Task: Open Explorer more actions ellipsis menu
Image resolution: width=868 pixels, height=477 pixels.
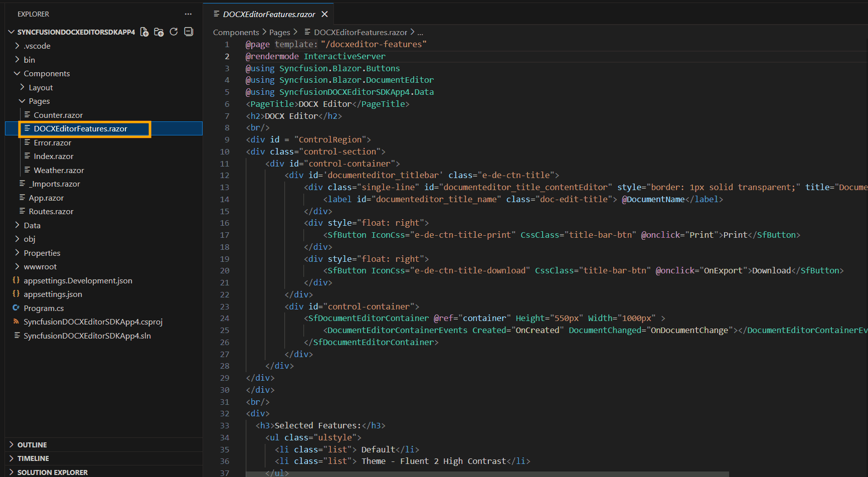Action: pos(188,14)
